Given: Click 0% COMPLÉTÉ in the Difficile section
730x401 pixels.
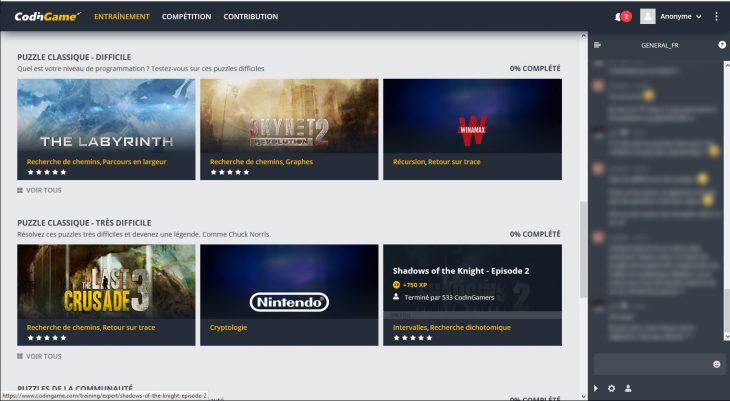Looking at the screenshot, I should [535, 68].
